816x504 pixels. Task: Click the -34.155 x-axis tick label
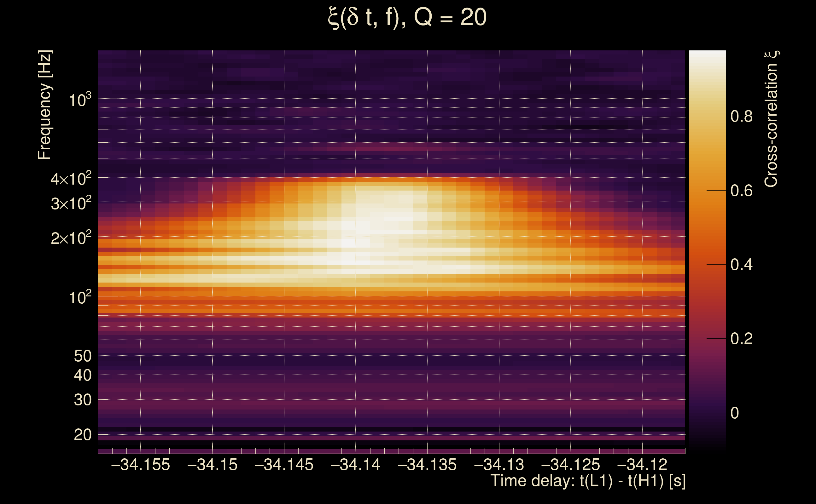click(x=140, y=465)
